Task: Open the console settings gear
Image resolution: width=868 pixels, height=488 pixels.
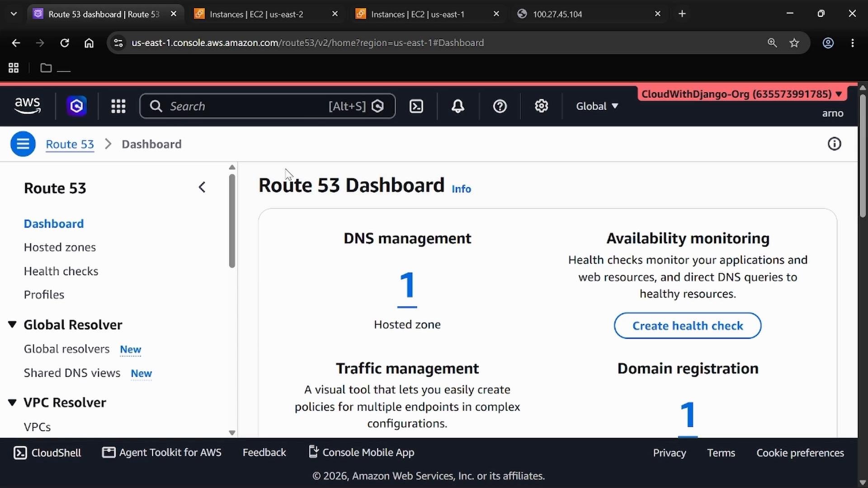Action: (541, 106)
